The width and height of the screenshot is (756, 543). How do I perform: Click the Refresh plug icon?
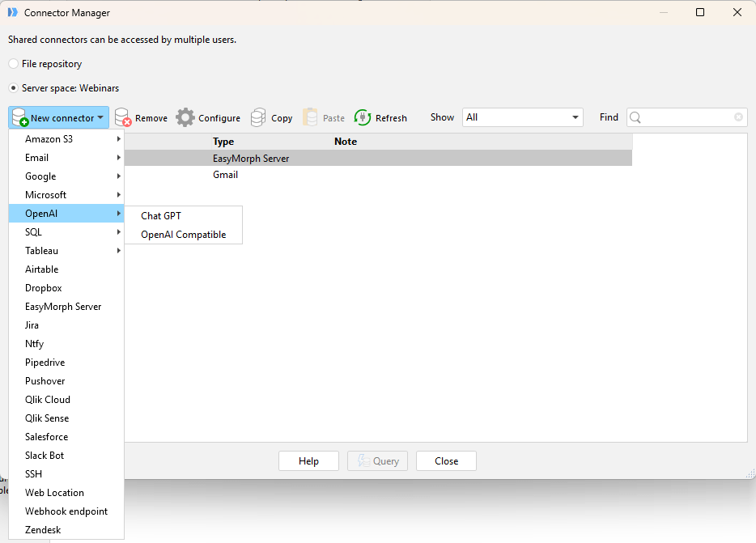[x=362, y=117]
